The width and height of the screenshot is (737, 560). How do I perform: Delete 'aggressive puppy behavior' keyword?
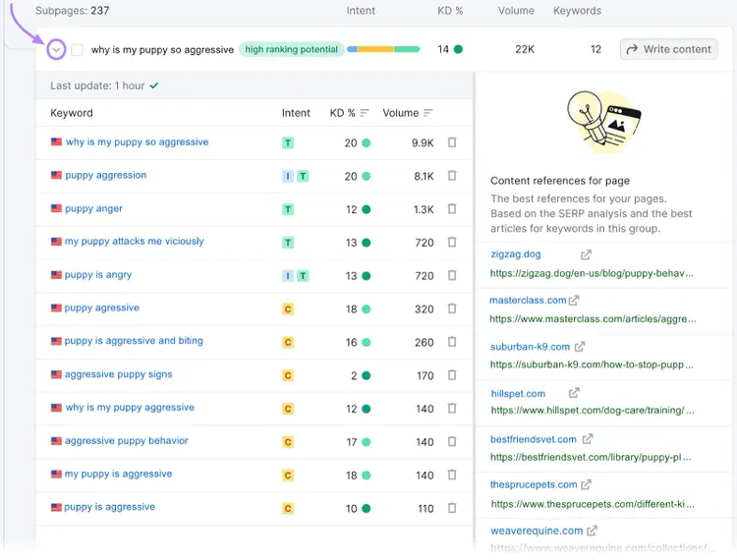tap(452, 441)
